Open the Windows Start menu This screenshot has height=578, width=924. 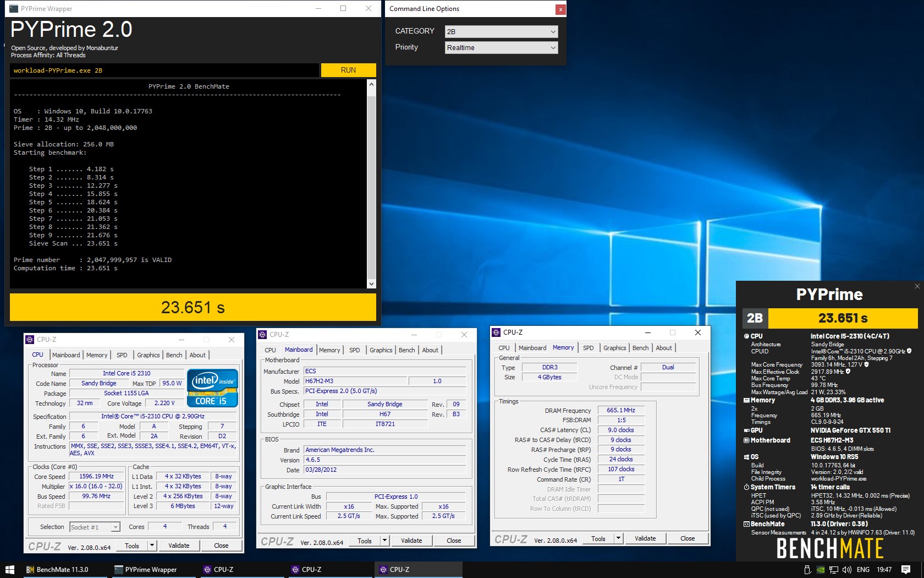(x=9, y=570)
